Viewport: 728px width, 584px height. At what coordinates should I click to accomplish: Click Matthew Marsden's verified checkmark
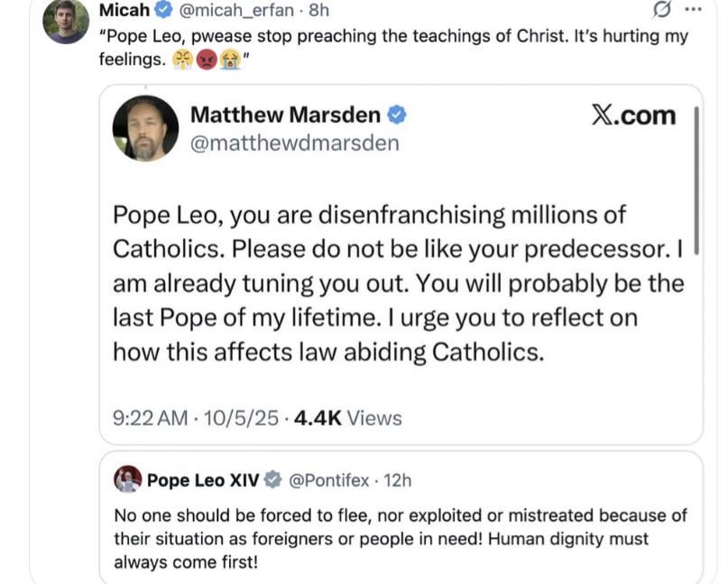[x=396, y=115]
